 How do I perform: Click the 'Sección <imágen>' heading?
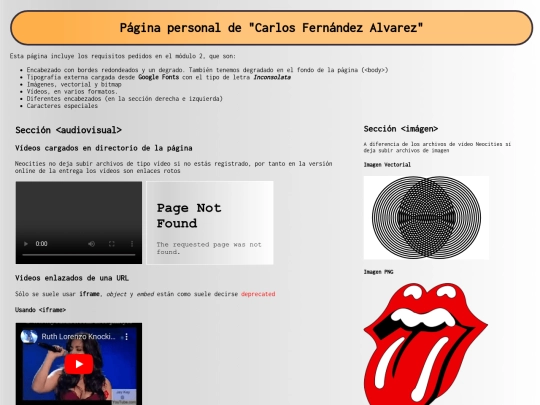point(401,129)
